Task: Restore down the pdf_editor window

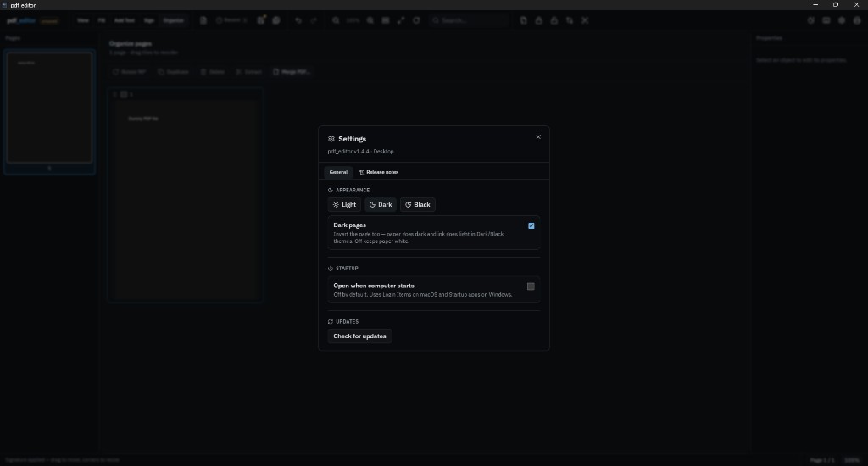Action: click(836, 5)
